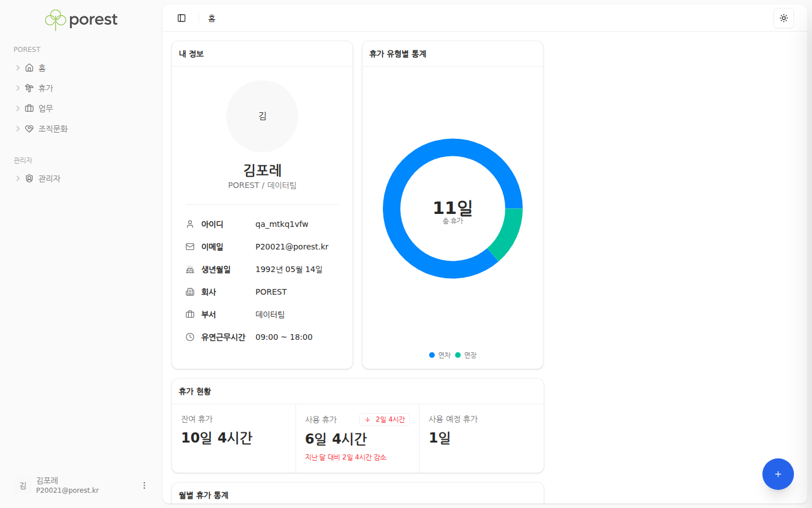Click the 김포레 name heading
812x508 pixels.
(262, 170)
